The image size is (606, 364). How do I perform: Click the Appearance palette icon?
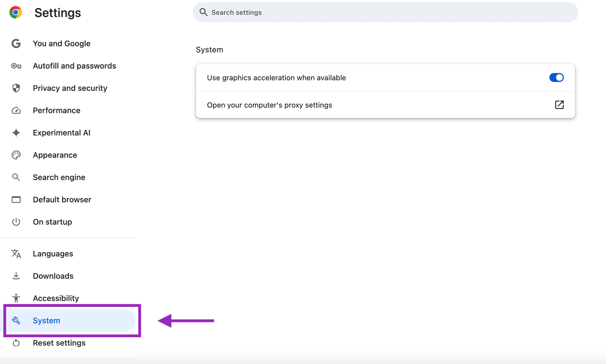[16, 155]
